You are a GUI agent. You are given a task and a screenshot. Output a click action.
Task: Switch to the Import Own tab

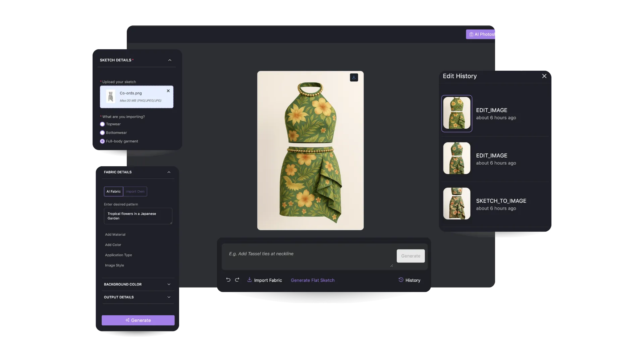coord(135,191)
